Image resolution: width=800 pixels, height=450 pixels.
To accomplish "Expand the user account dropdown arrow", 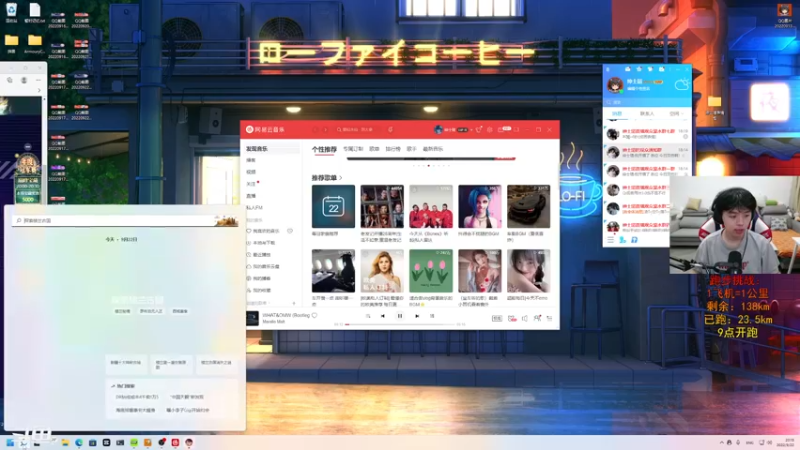I will click(471, 130).
